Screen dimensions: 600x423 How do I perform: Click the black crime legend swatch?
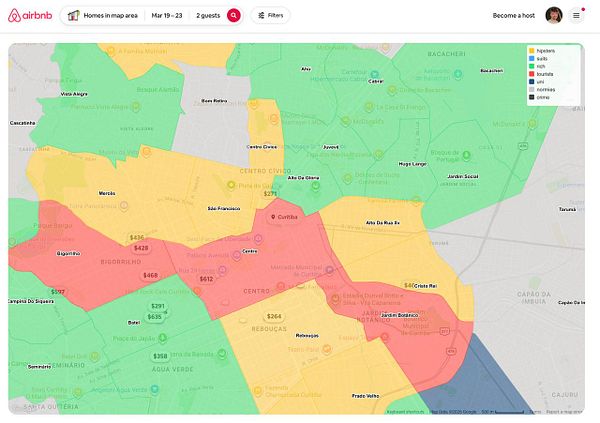532,97
